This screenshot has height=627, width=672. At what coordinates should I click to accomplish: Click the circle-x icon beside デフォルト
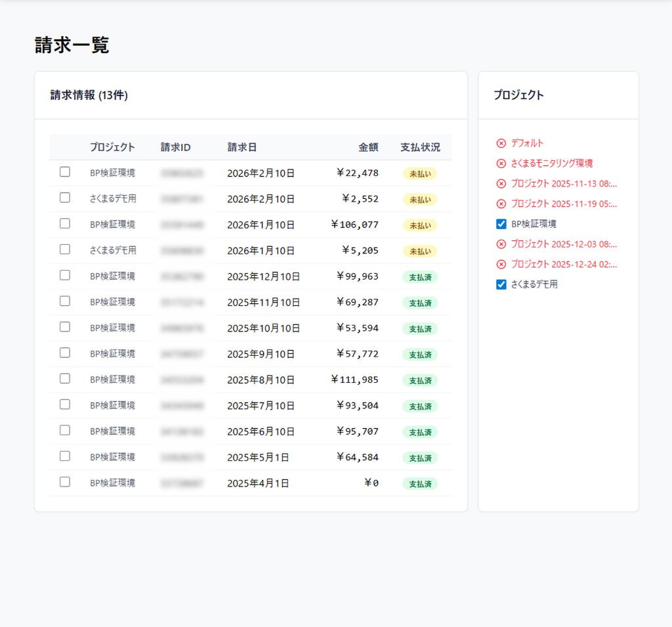pos(501,143)
